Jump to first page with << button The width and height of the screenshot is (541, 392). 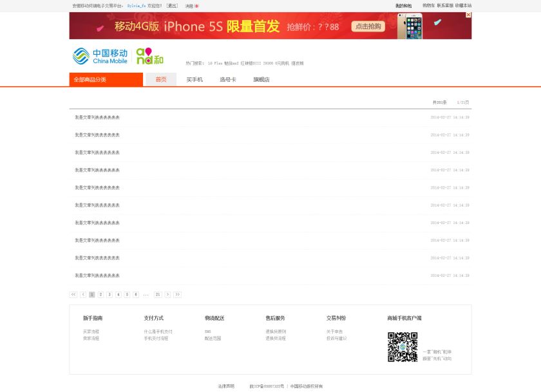pos(73,294)
